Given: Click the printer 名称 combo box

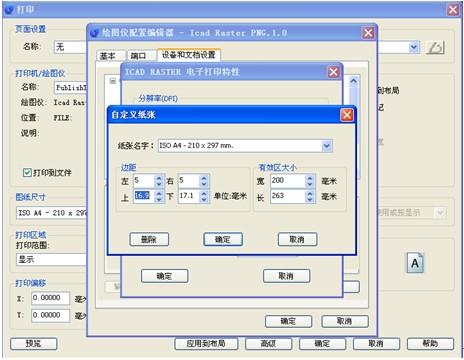Looking at the screenshot, I should 70,88.
